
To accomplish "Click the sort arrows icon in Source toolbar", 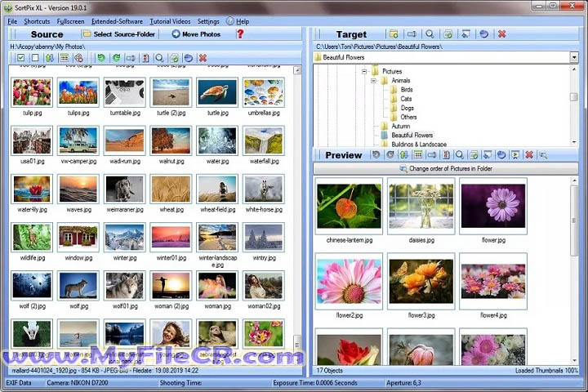I will click(x=50, y=58).
